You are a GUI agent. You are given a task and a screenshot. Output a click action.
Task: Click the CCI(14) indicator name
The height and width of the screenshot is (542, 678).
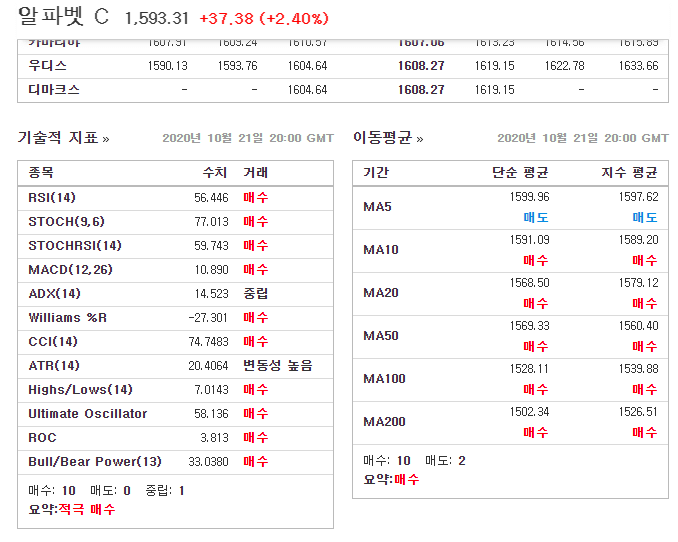pos(53,342)
